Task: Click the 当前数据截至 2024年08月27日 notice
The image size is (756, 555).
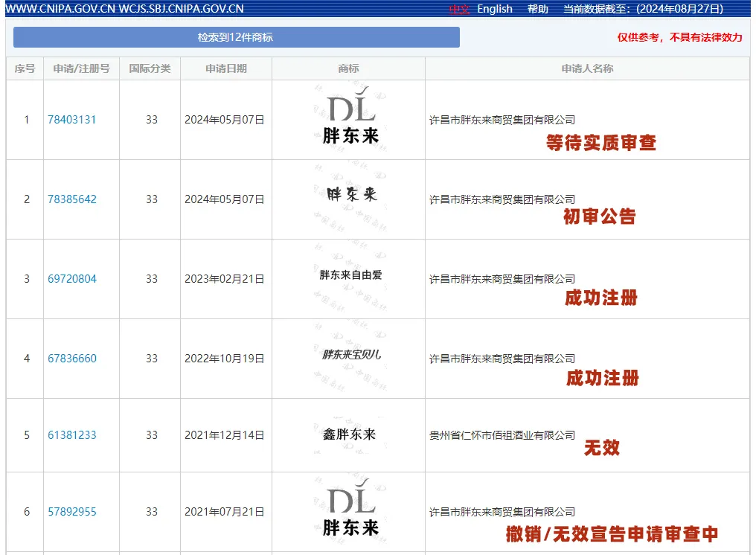Action: 643,9
